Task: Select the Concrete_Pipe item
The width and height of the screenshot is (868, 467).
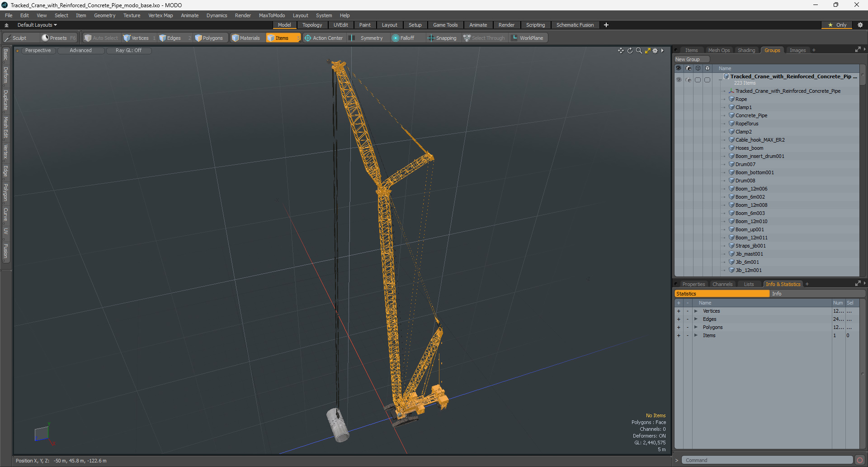Action: pyautogui.click(x=751, y=115)
